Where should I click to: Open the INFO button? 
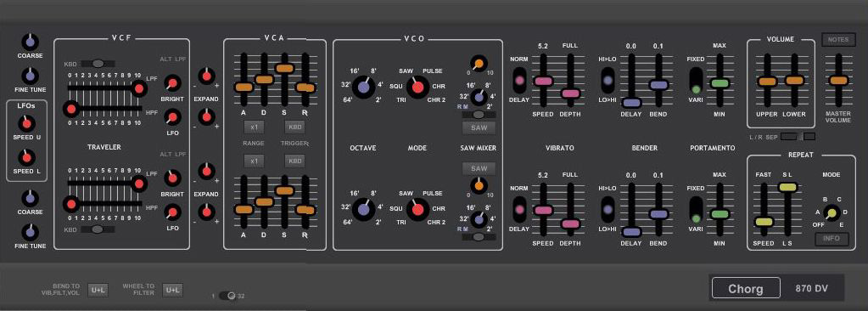[832, 239]
